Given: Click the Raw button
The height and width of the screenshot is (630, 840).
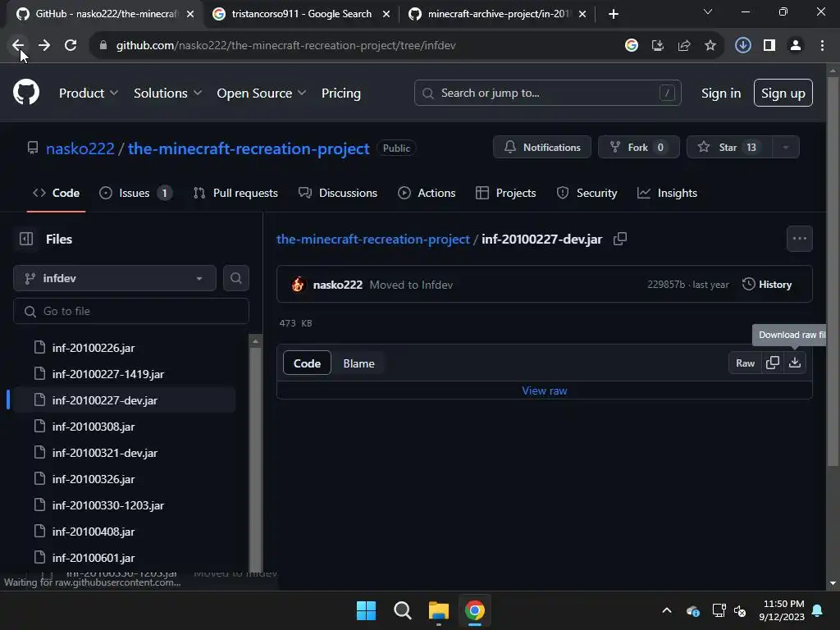Looking at the screenshot, I should tap(745, 363).
